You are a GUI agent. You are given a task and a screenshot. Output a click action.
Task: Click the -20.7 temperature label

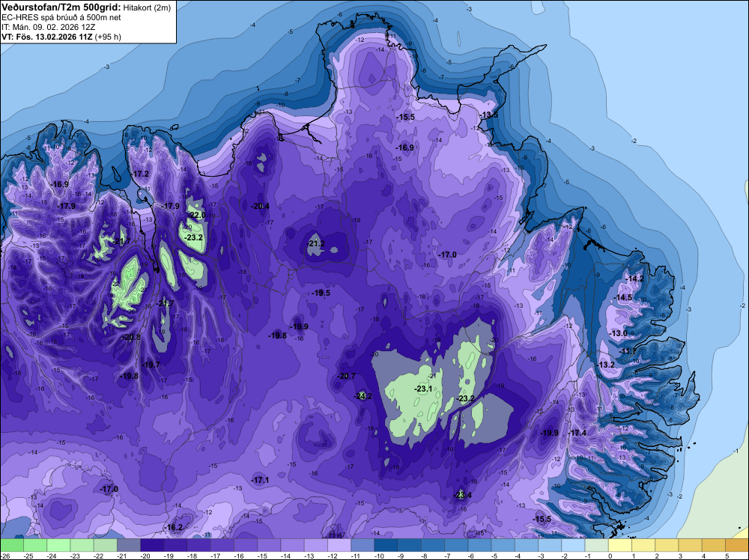(x=346, y=376)
